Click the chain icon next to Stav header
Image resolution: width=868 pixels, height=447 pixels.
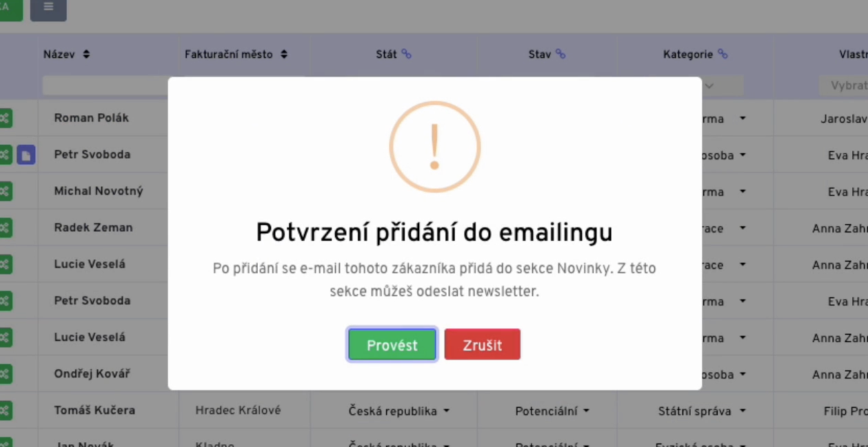tap(560, 54)
